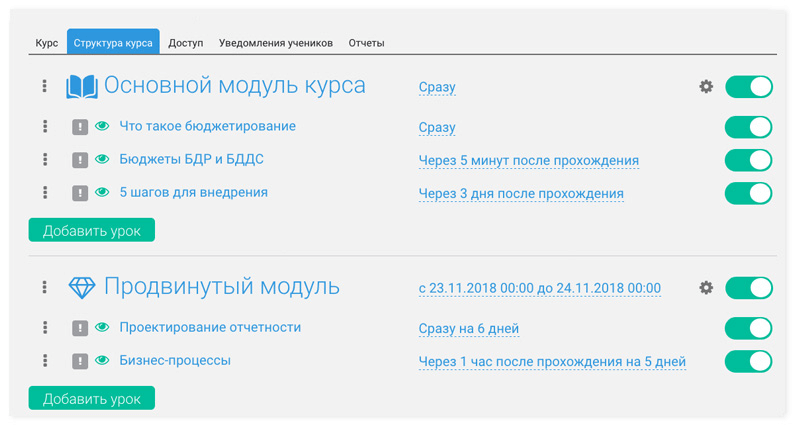795x425 pixels.
Task: Open date range setting for Продвинутый модуль
Action: click(539, 288)
